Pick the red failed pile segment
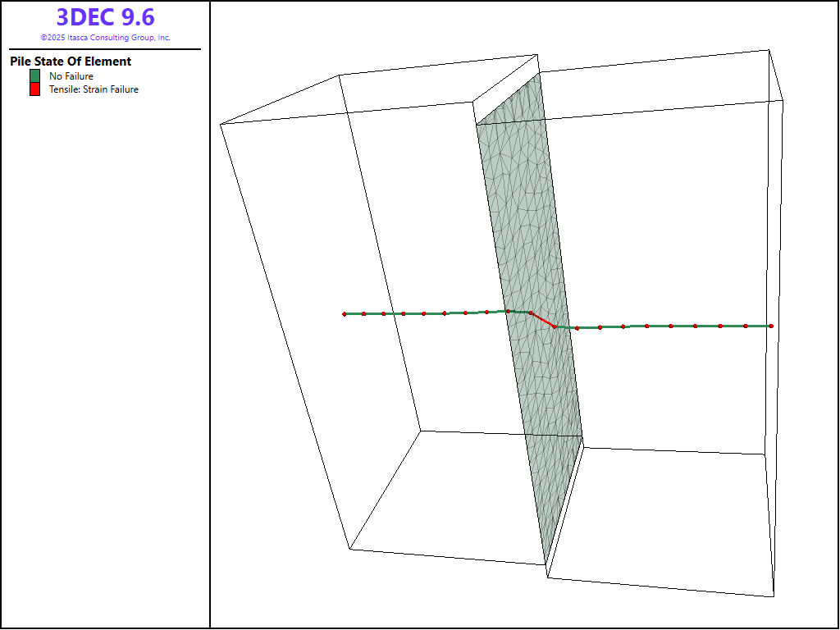The width and height of the screenshot is (840, 630). point(543,320)
